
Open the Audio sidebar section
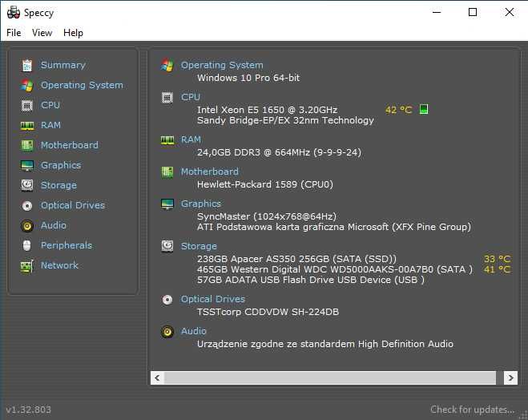coord(53,225)
